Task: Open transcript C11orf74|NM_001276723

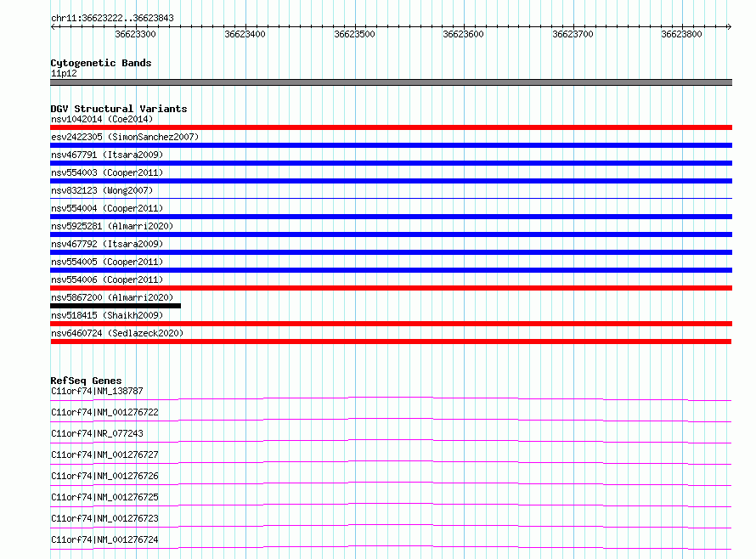Action: click(x=104, y=518)
